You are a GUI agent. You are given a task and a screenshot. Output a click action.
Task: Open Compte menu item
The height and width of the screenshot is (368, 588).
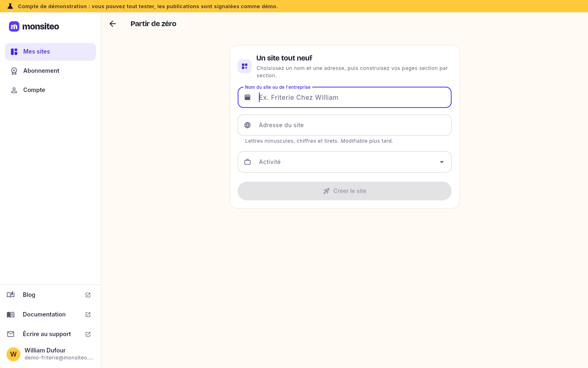pyautogui.click(x=50, y=90)
